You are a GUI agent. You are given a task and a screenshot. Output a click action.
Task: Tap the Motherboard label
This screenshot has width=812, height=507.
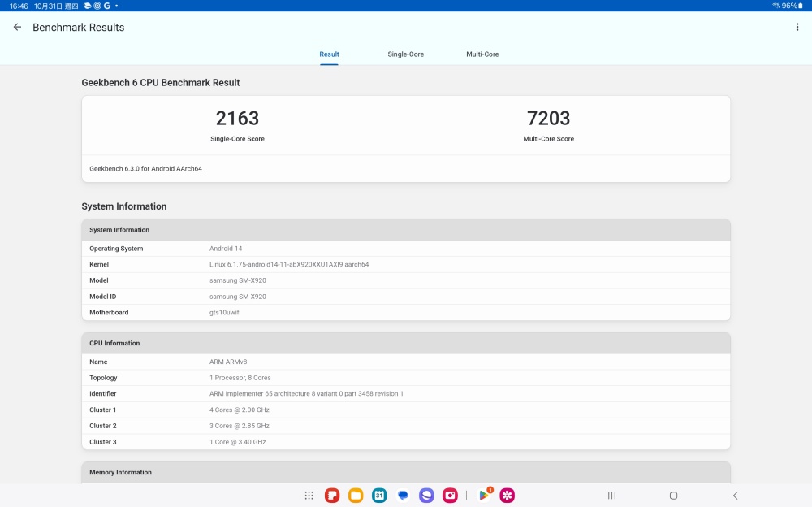coord(109,313)
